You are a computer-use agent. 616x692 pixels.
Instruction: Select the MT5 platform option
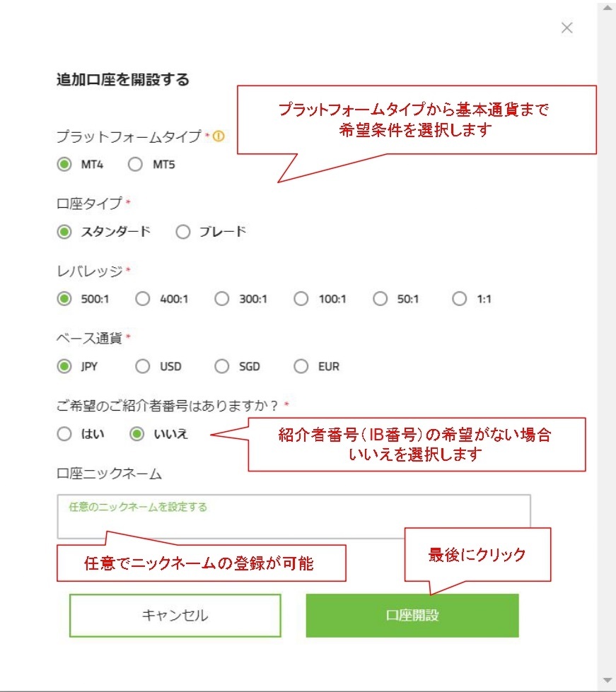(x=135, y=165)
